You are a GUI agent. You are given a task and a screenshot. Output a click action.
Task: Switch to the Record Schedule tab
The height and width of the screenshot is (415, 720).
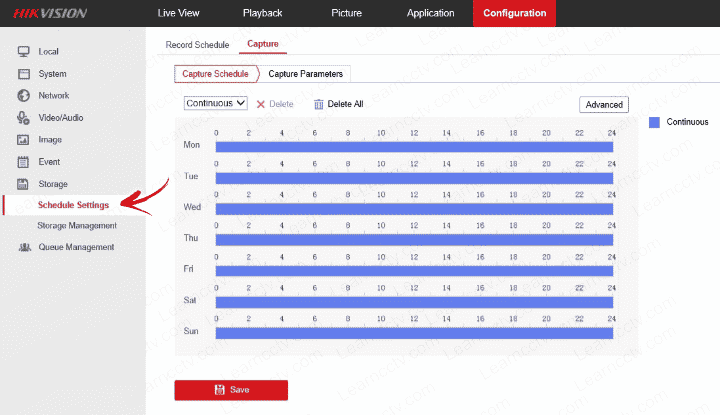pos(197,44)
